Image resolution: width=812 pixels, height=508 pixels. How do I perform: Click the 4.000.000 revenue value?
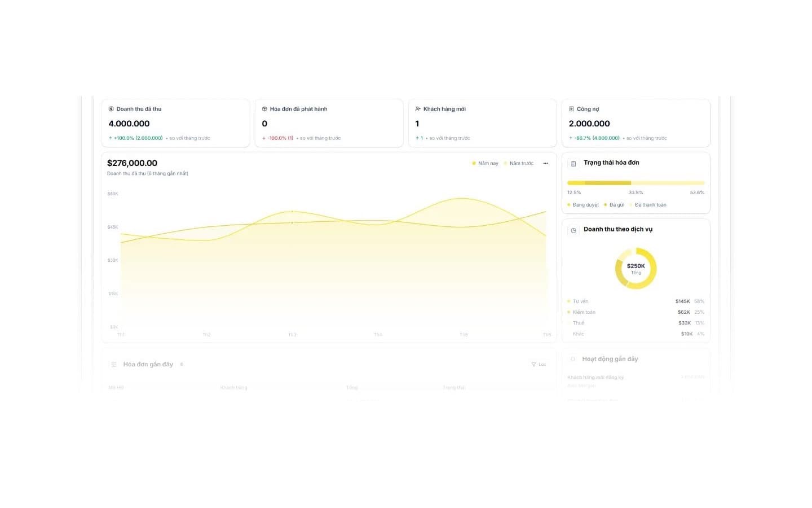[x=129, y=124]
